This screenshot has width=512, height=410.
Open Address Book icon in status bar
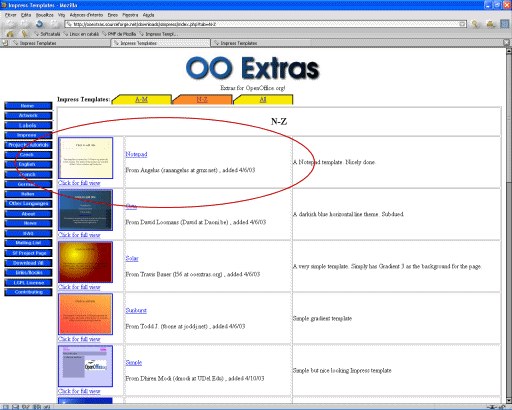tap(37, 407)
